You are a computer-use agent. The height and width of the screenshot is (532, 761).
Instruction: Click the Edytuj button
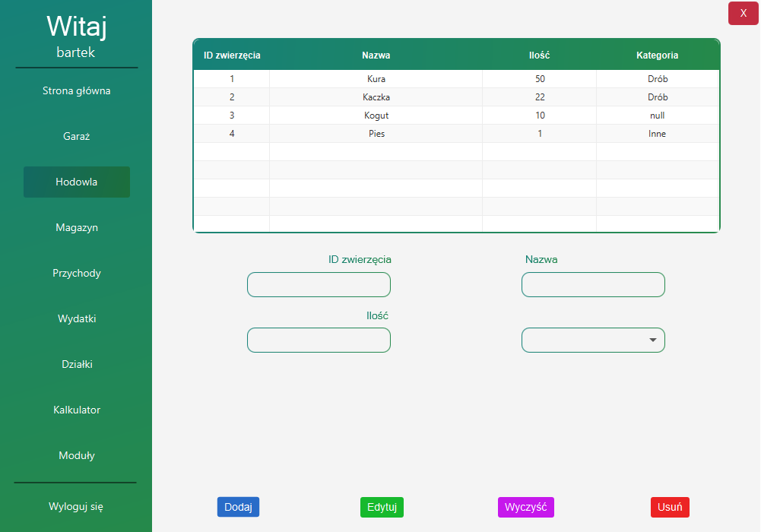pos(382,507)
